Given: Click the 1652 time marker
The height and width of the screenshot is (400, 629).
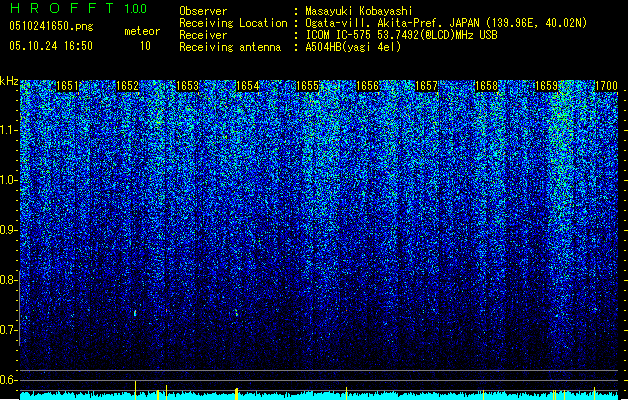Looking at the screenshot, I should pos(127,86).
